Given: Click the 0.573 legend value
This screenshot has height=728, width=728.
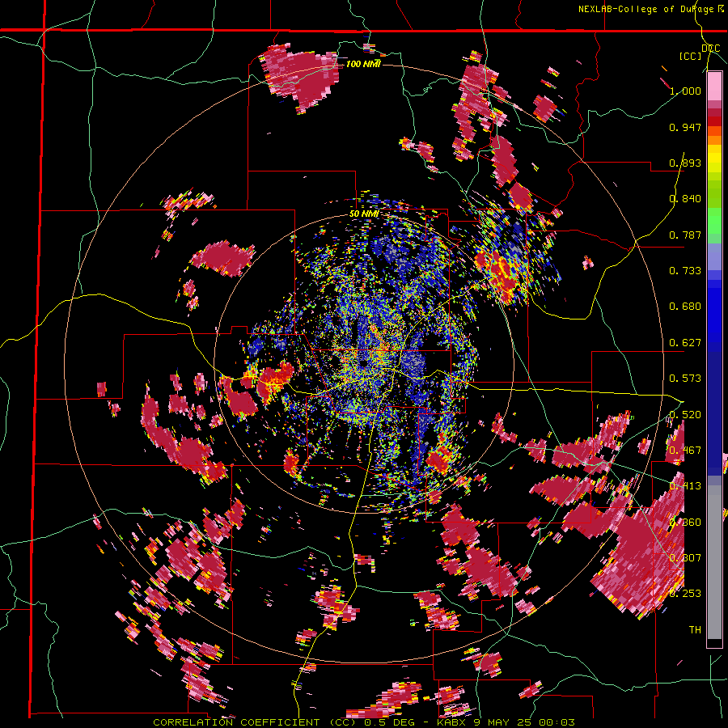Looking at the screenshot, I should [685, 379].
